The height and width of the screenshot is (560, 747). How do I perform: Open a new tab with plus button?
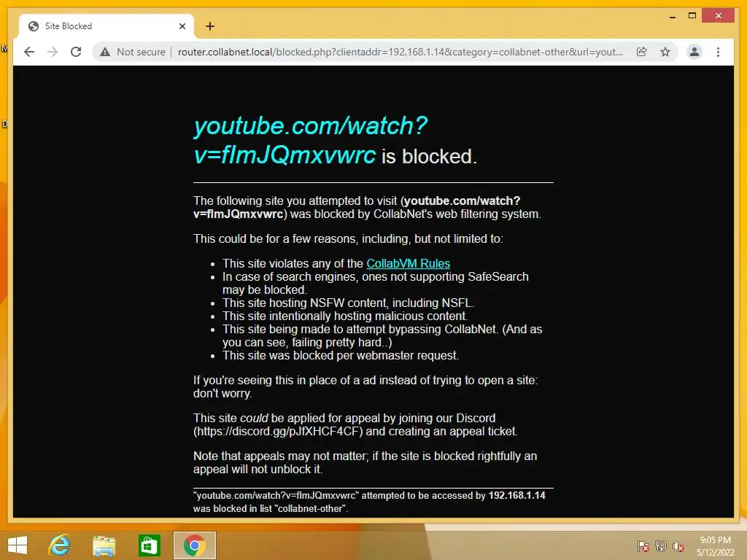click(209, 26)
